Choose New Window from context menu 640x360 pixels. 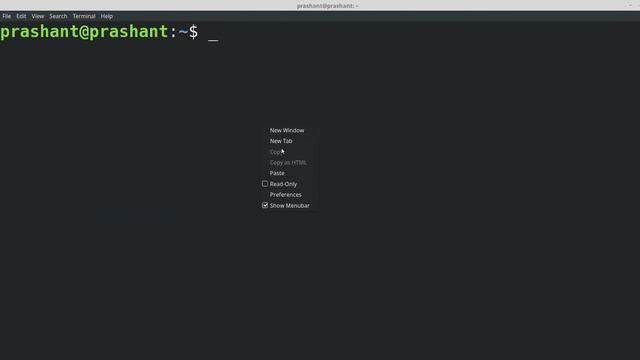point(287,130)
